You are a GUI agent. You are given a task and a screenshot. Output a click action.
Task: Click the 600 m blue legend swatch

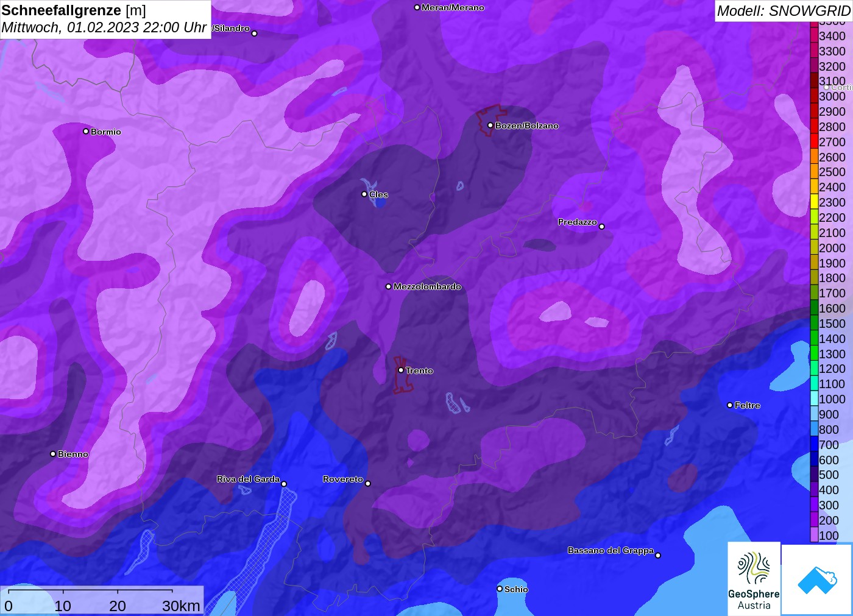tap(814, 459)
